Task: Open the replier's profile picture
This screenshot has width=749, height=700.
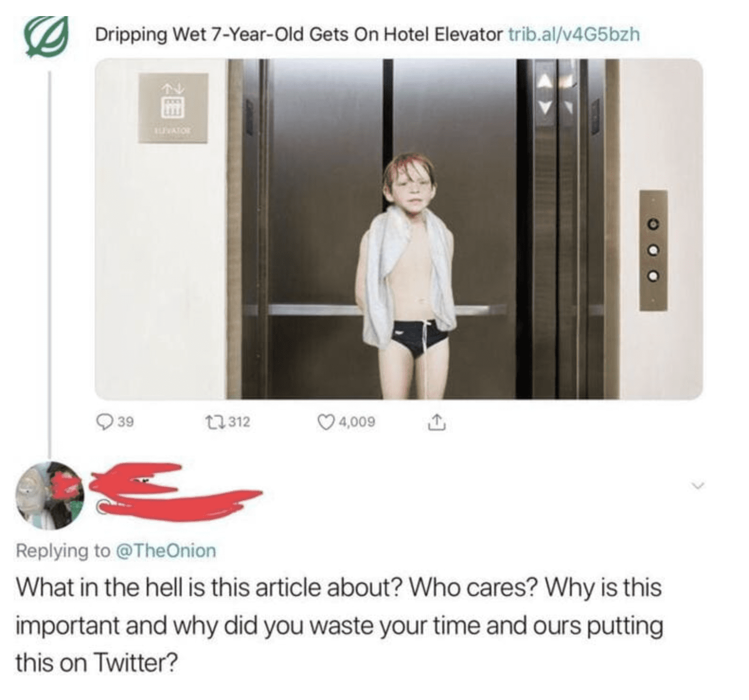Action: point(50,496)
